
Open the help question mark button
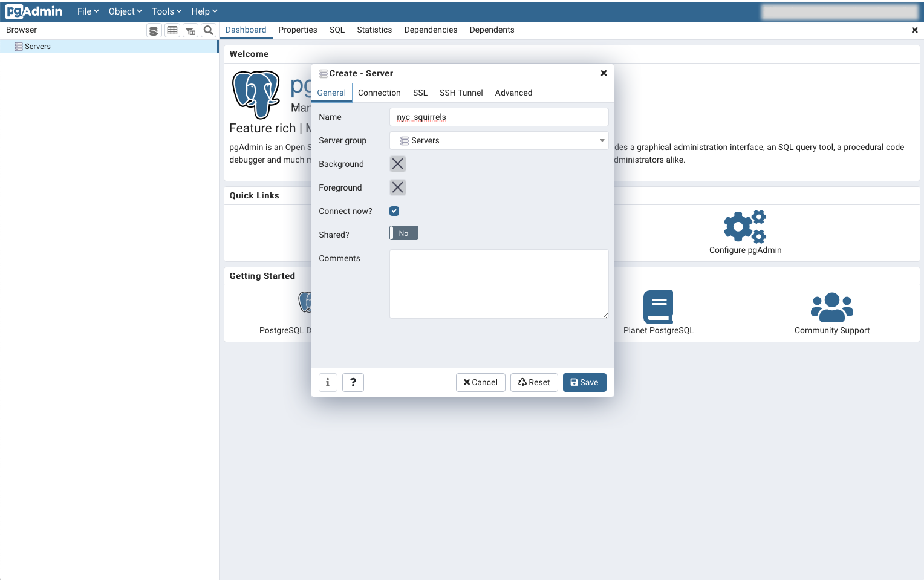[353, 382]
